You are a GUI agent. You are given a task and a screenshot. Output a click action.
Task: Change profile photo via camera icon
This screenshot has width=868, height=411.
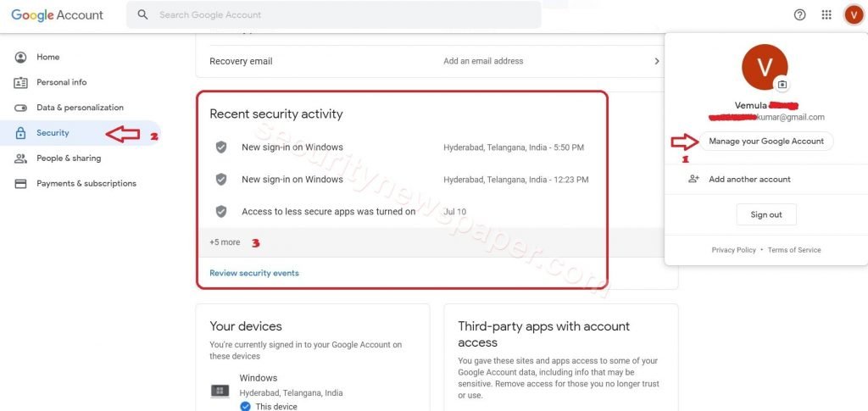782,85
